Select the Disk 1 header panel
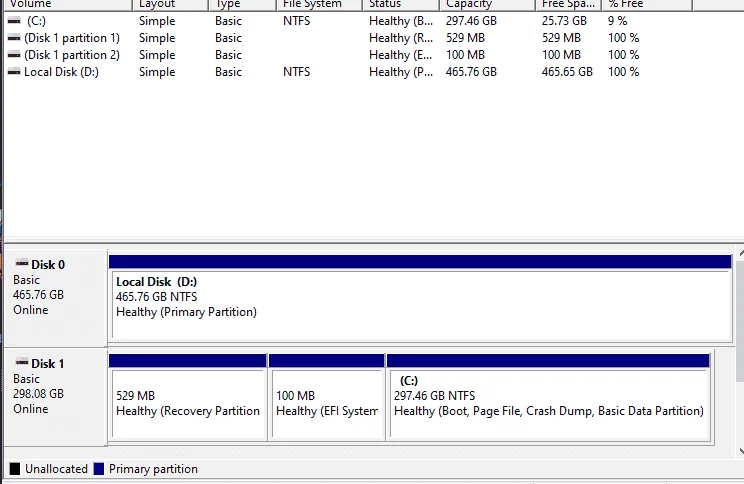The image size is (744, 484). coord(56,397)
